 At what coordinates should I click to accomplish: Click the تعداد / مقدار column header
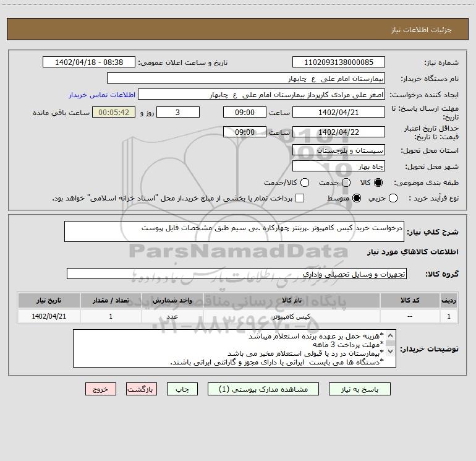tap(111, 301)
